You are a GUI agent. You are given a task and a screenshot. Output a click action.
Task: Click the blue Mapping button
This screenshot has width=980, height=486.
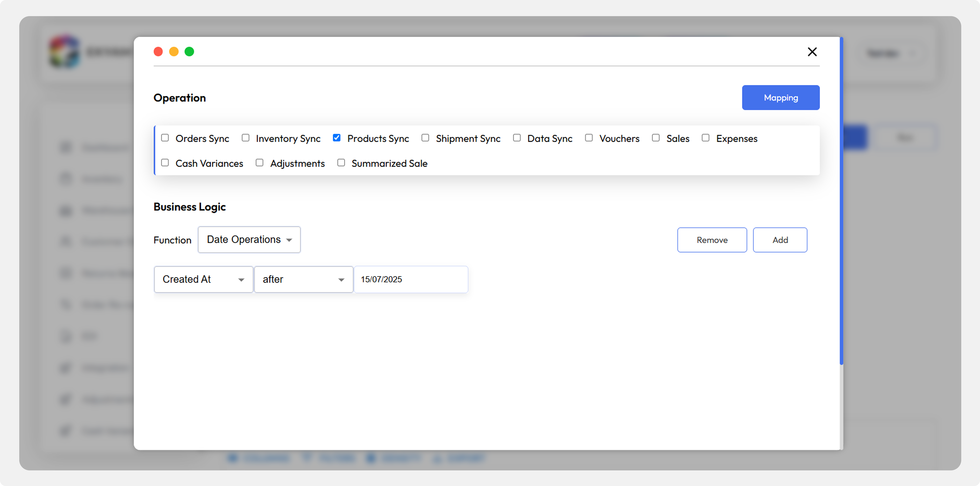[781, 98]
